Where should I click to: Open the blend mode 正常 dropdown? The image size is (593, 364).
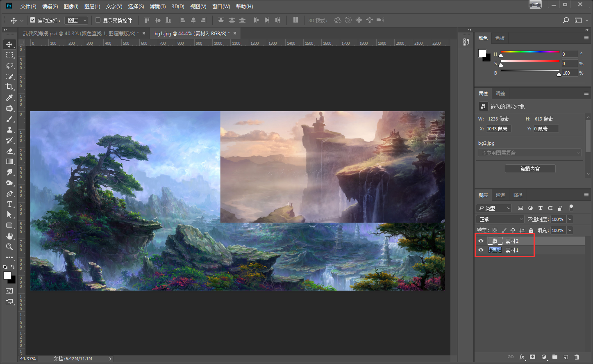point(500,219)
